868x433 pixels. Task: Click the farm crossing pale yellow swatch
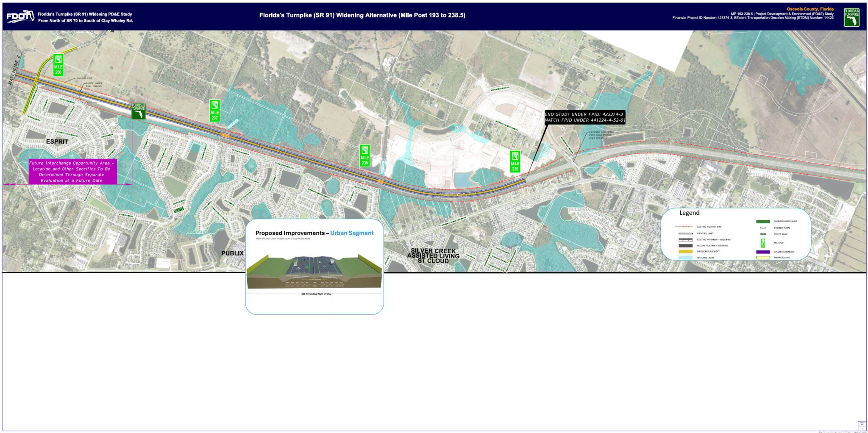[x=763, y=258]
